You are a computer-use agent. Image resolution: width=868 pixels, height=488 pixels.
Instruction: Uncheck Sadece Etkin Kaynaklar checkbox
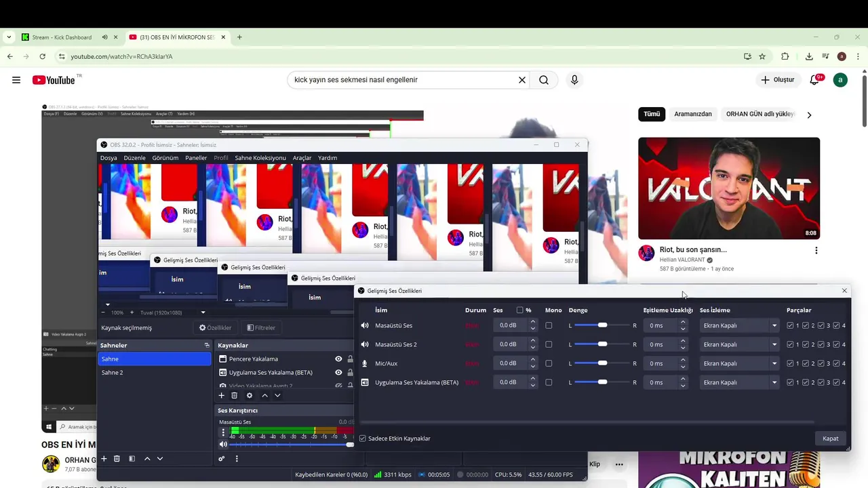tap(363, 439)
